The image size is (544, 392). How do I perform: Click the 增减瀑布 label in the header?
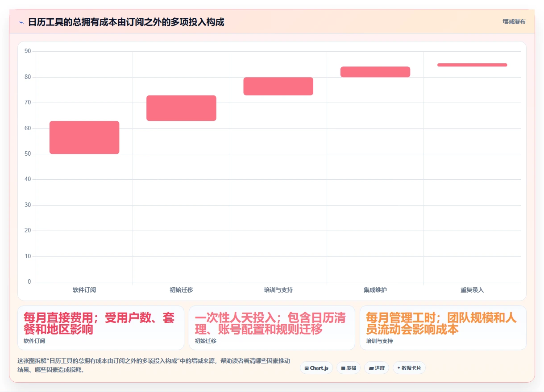514,21
